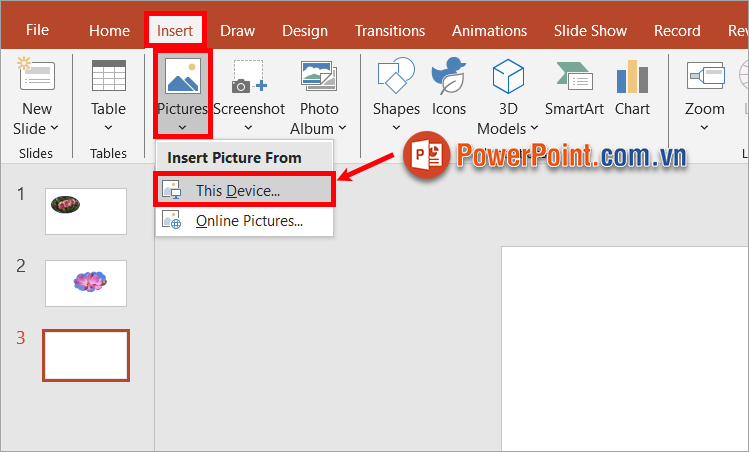
Task: Click the 3D Models cube icon
Action: (x=508, y=78)
